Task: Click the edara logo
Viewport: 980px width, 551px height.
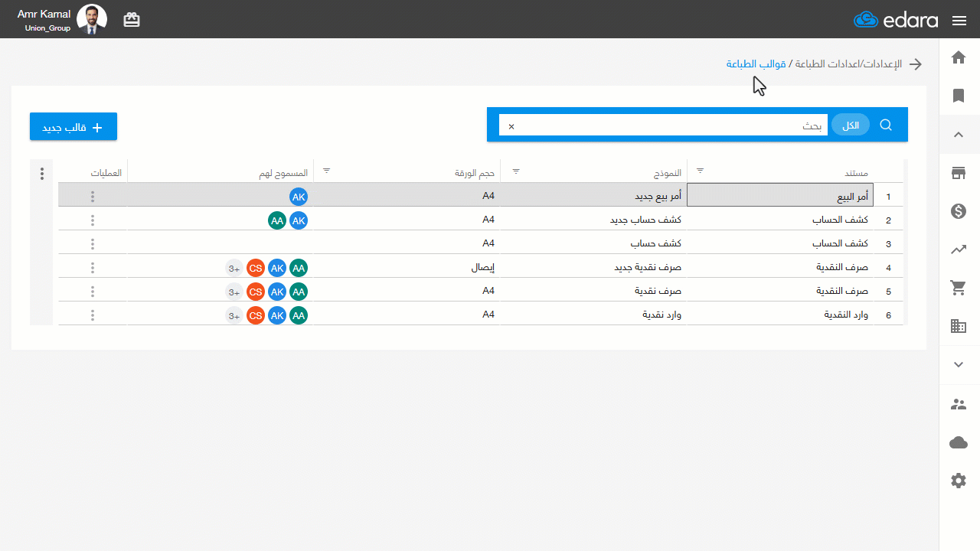Action: [896, 20]
